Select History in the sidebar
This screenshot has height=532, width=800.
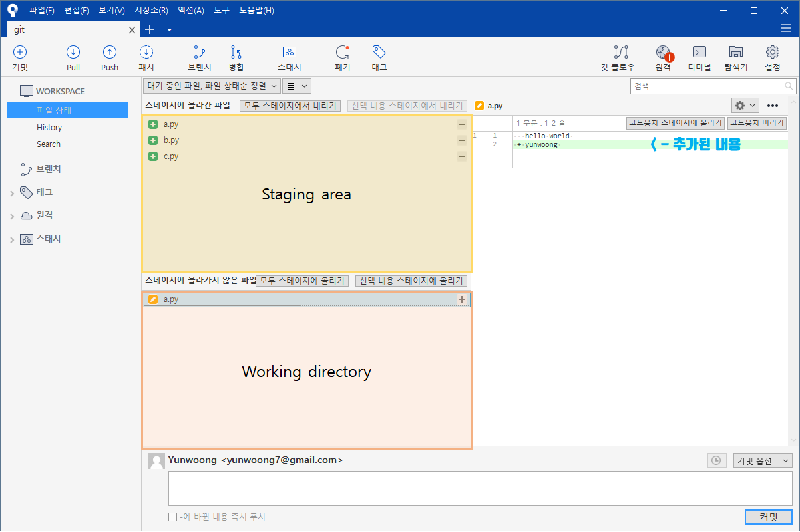click(x=49, y=127)
